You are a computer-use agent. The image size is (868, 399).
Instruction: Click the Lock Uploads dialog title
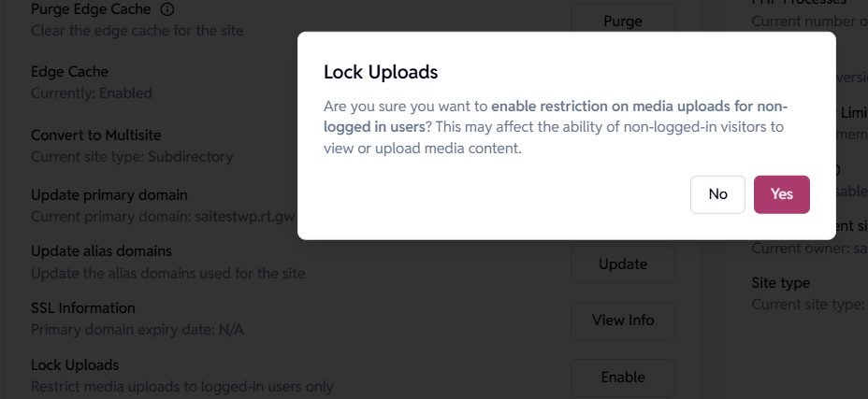pyautogui.click(x=381, y=72)
